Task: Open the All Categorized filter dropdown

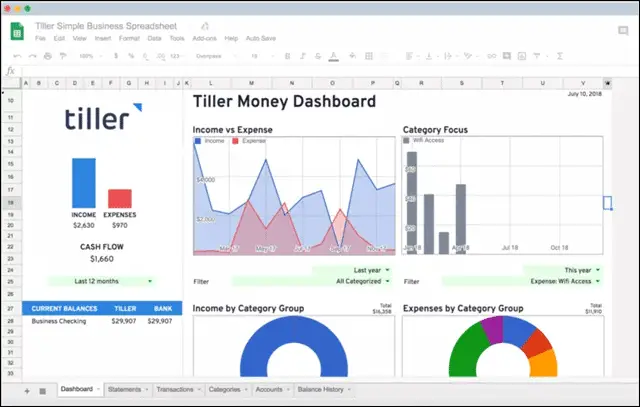Action: (312, 281)
